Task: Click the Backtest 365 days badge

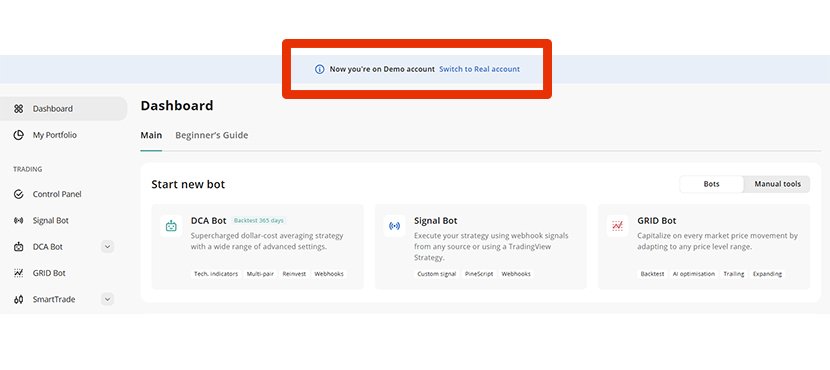Action: pyautogui.click(x=260, y=221)
